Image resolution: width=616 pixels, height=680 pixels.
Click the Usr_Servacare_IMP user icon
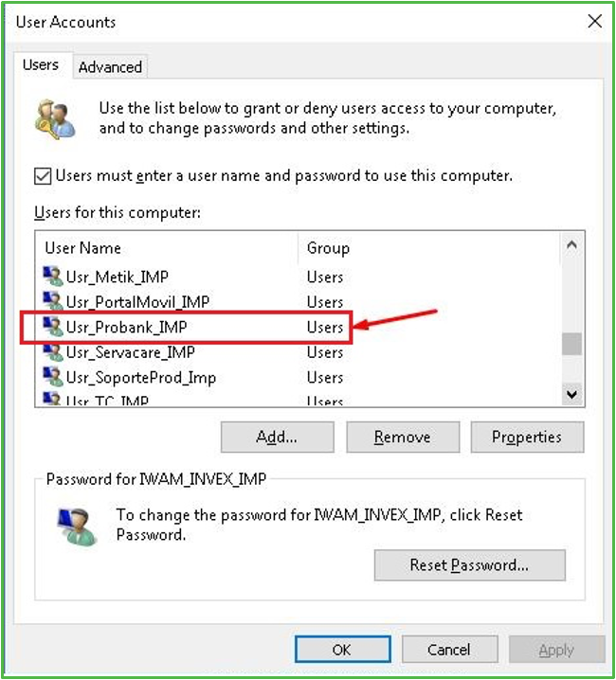[53, 352]
